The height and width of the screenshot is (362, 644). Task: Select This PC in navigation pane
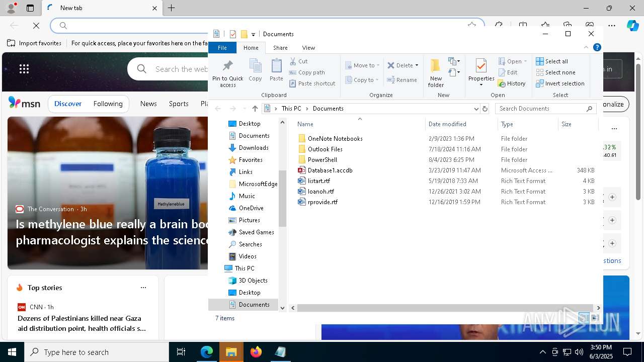pyautogui.click(x=245, y=268)
